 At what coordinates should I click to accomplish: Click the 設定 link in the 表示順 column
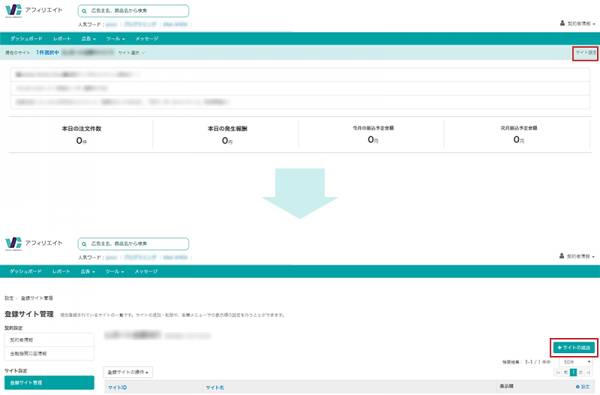[583, 387]
